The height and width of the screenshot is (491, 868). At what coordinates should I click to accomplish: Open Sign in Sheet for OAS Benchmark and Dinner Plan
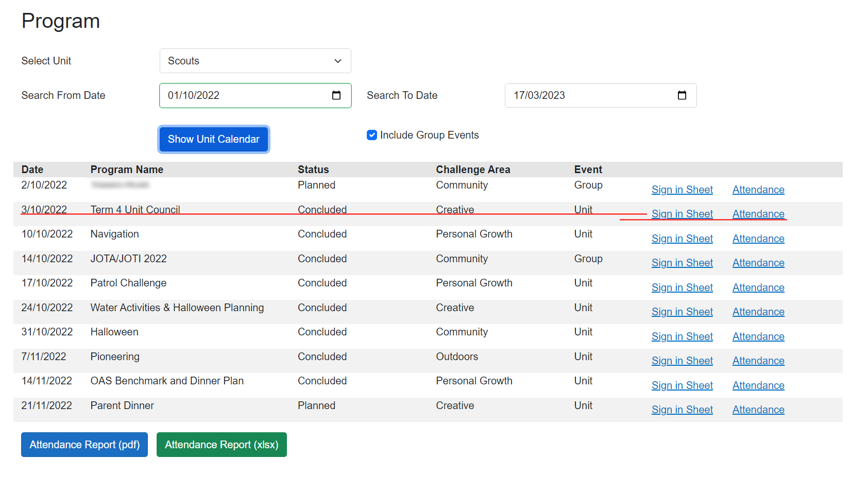682,385
